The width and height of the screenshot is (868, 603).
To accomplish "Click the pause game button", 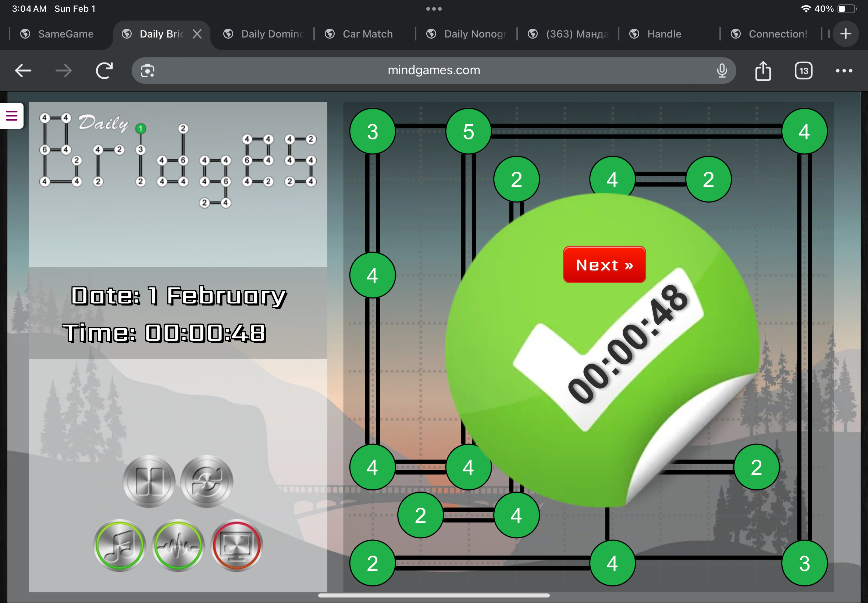I will point(149,481).
